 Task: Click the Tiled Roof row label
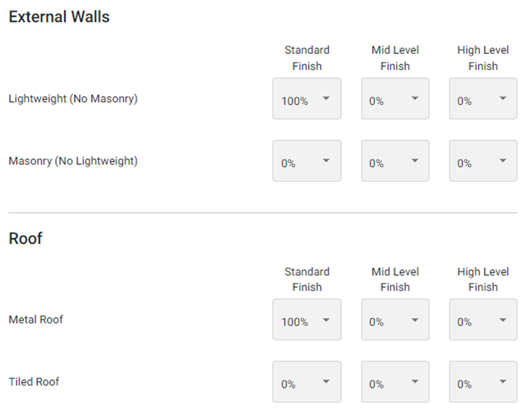pos(34,382)
